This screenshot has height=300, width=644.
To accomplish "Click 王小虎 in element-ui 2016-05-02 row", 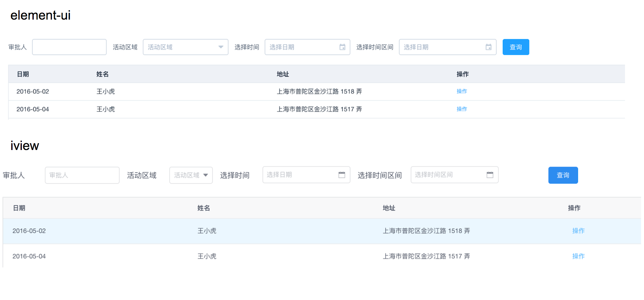I will (x=106, y=92).
